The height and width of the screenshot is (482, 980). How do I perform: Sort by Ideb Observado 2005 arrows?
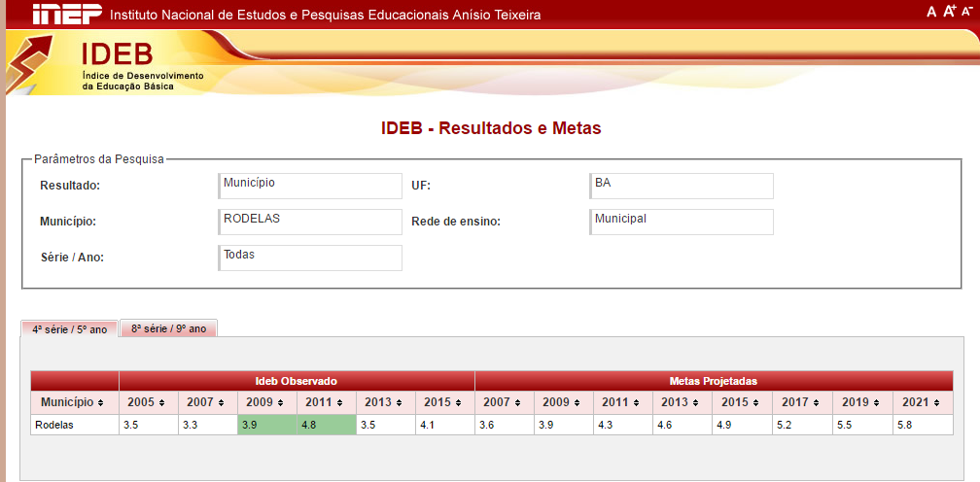162,402
